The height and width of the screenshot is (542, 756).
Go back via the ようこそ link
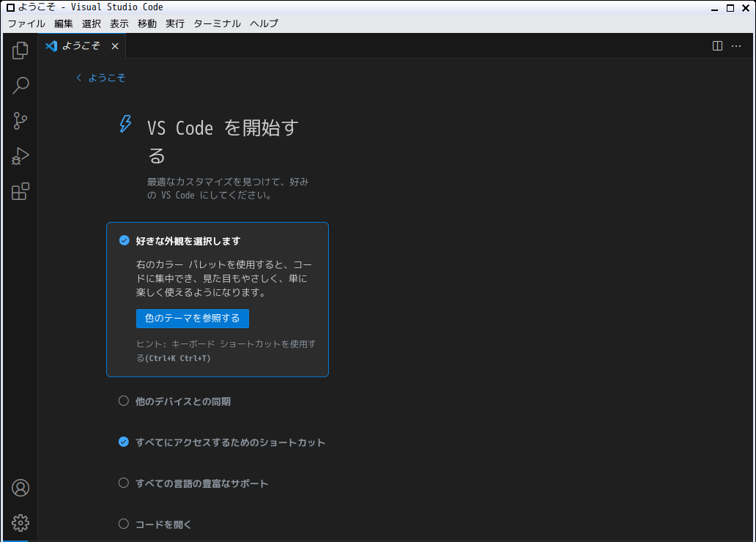click(x=106, y=78)
